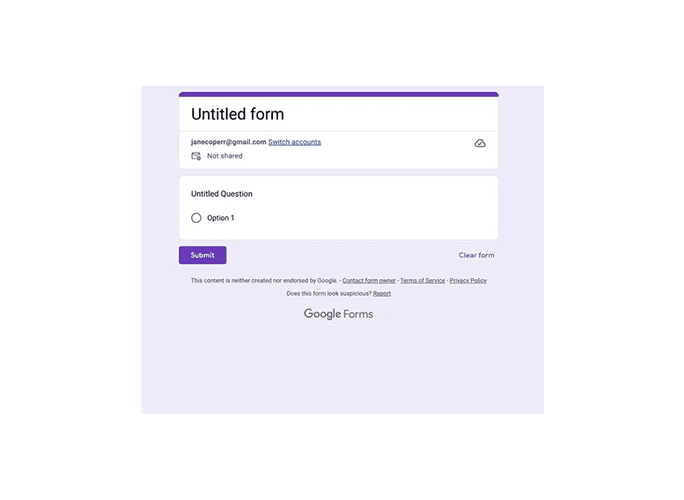The height and width of the screenshot is (500, 684).
Task: Click the Untitled Question heading text
Action: pos(222,194)
